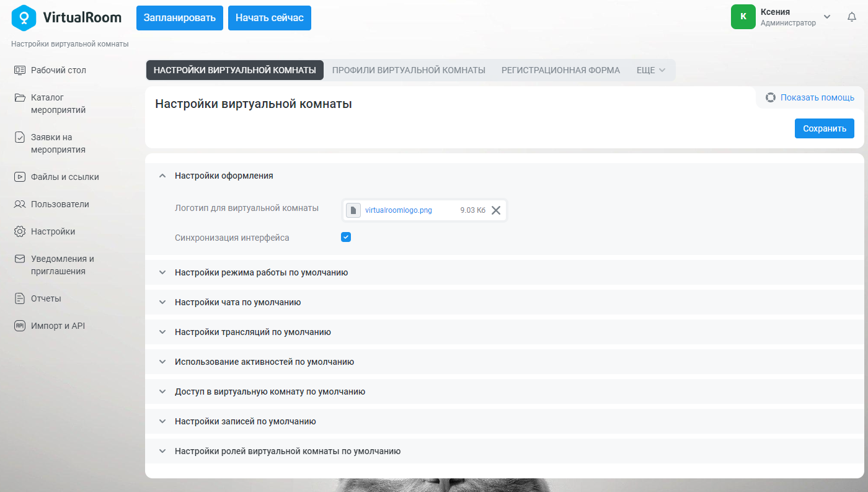
Task: Switch to Профили виртуальной комнаты tab
Action: [409, 70]
